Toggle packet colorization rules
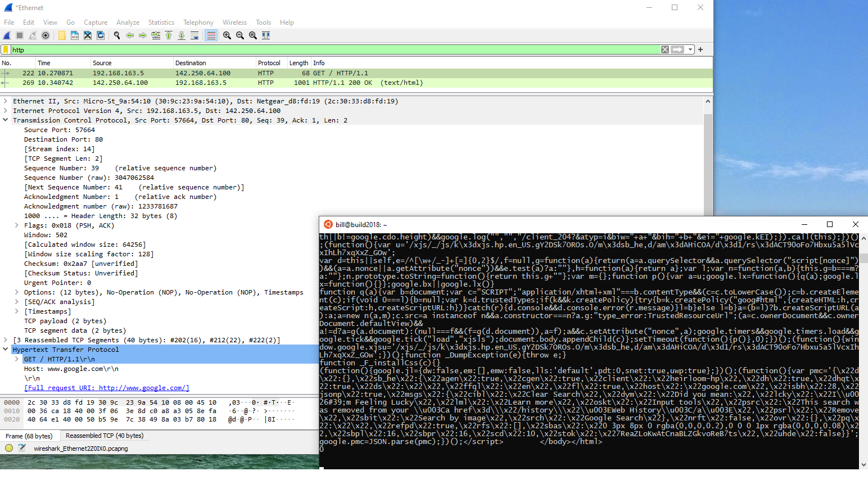 coord(211,35)
